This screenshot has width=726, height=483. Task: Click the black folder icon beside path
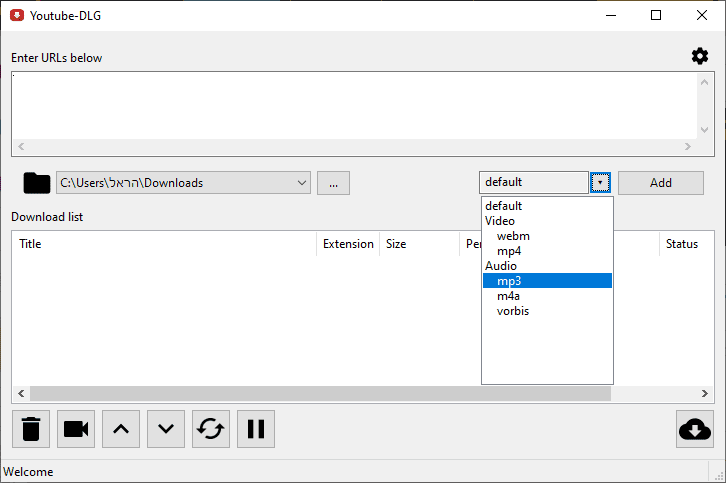[x=37, y=183]
